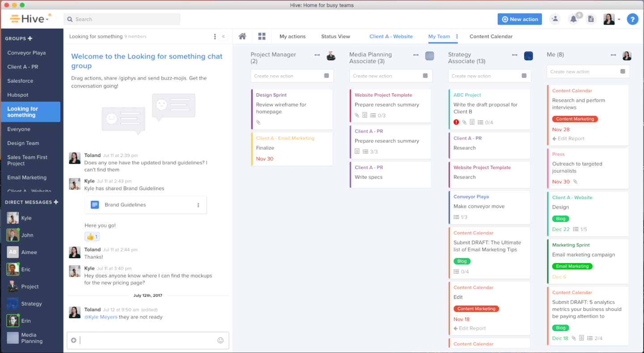Image resolution: width=644 pixels, height=353 pixels.
Task: Click project selector square in Project Manager new action
Action: coord(326,76)
